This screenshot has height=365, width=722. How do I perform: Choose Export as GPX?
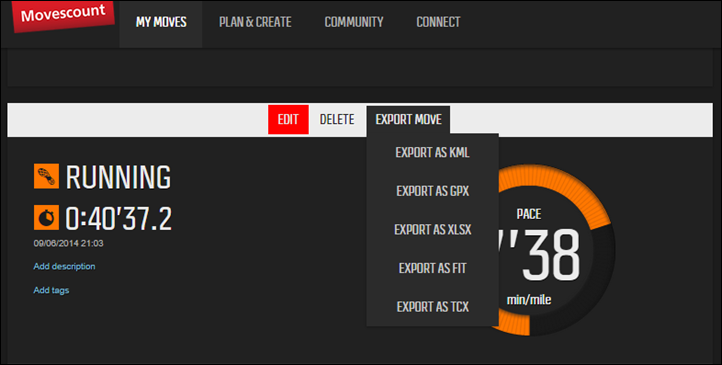click(432, 191)
